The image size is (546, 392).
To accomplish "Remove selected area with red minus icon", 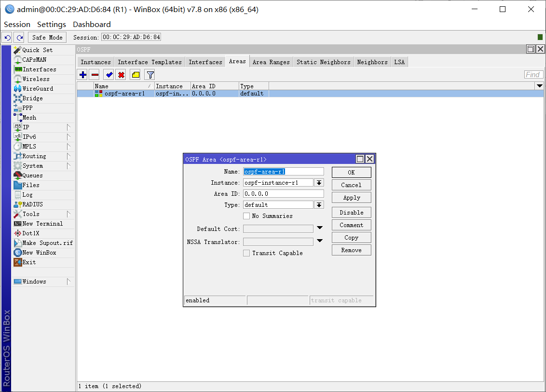I will [x=95, y=75].
